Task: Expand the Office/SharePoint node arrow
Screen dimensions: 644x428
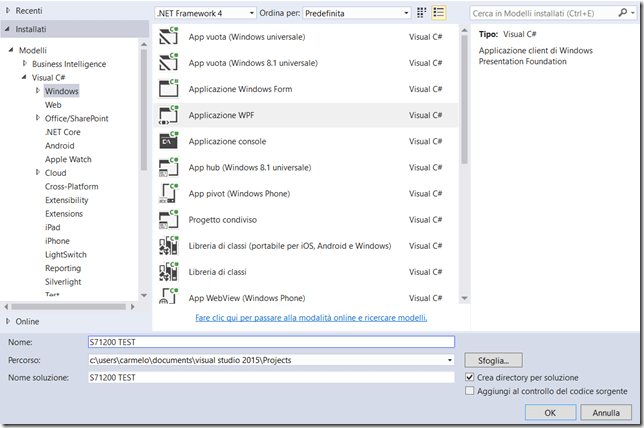Action: [38, 118]
